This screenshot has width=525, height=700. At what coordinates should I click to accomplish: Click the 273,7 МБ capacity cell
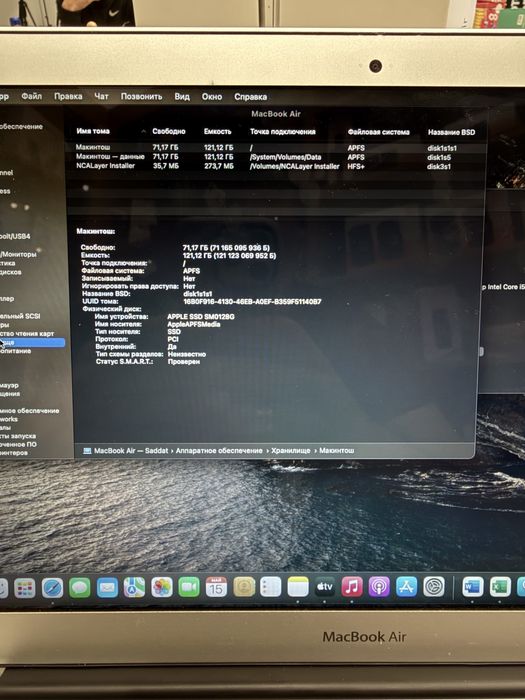pos(219,166)
